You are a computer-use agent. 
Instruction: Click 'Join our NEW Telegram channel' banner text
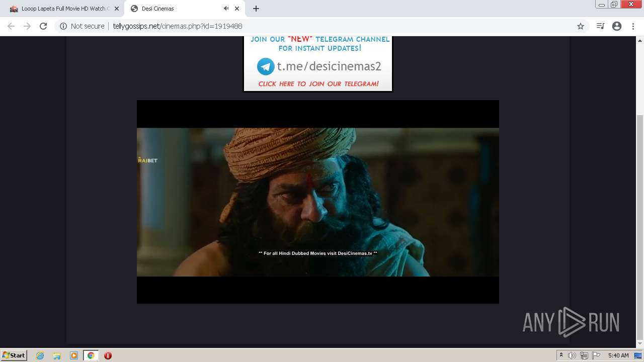(320, 44)
